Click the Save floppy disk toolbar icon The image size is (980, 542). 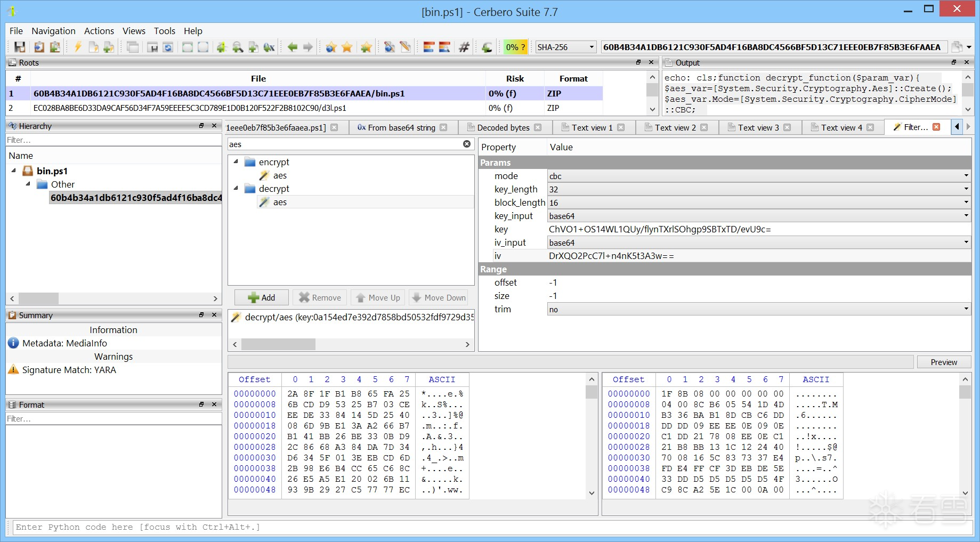20,47
